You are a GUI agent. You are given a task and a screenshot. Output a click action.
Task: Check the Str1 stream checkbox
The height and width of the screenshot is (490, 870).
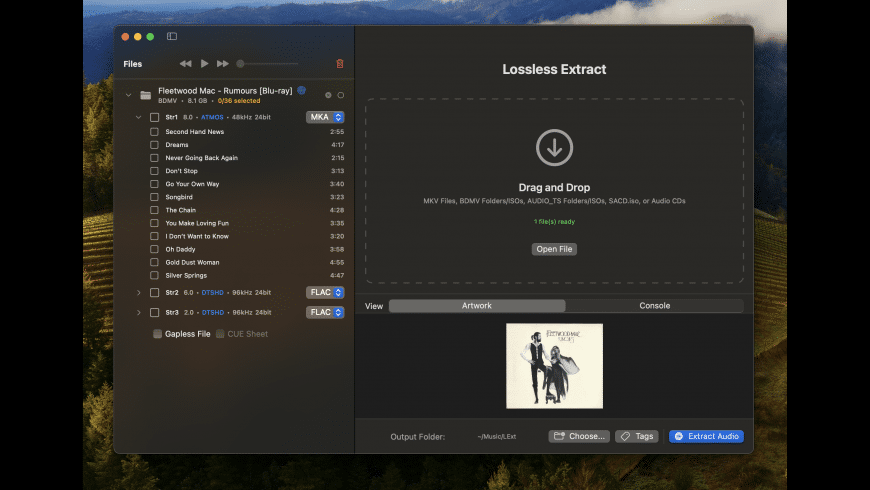[x=154, y=117]
